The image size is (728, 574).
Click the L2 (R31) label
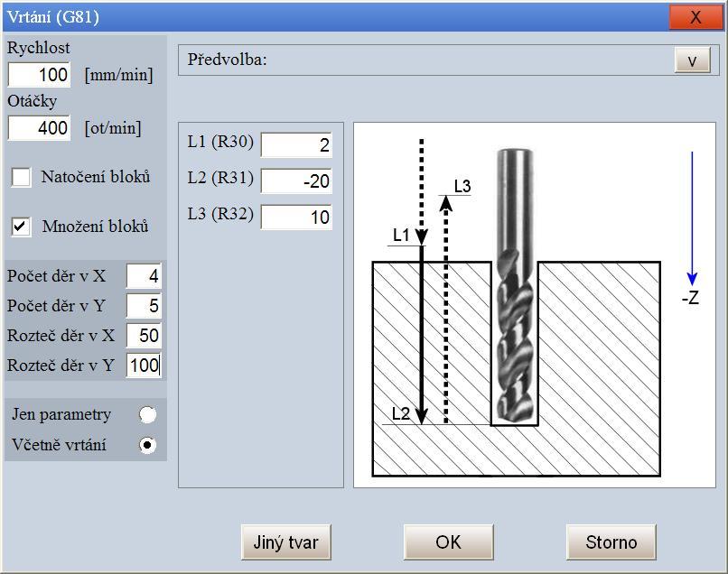(x=220, y=178)
